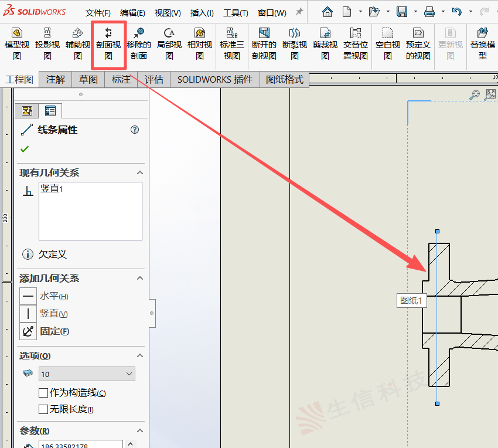Select the 预定义的视图 predefined view tool

[x=418, y=44]
